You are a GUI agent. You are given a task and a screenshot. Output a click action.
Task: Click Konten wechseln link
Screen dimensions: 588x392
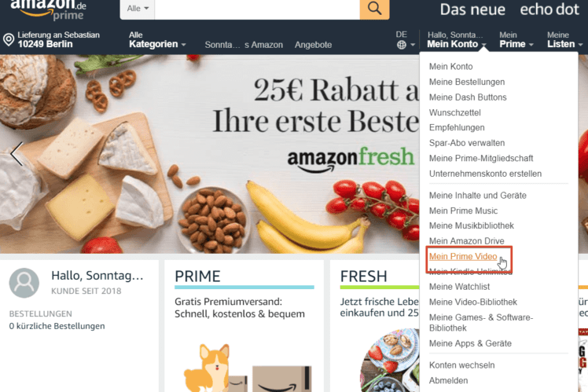pos(462,365)
